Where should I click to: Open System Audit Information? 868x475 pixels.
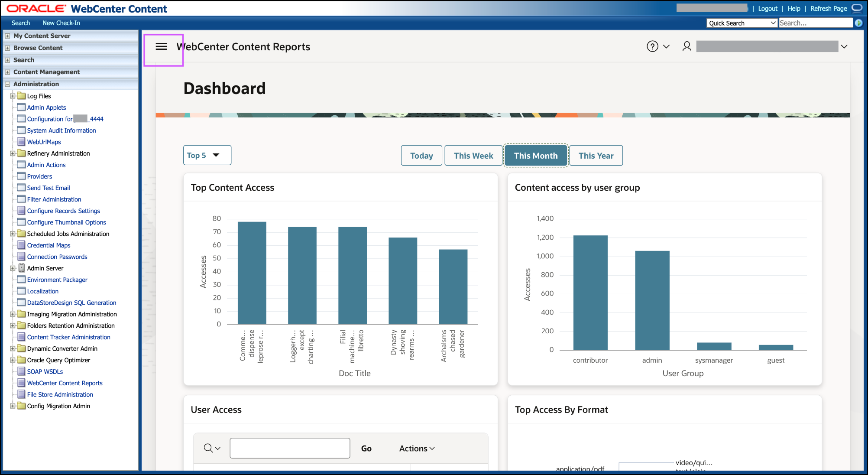click(62, 130)
